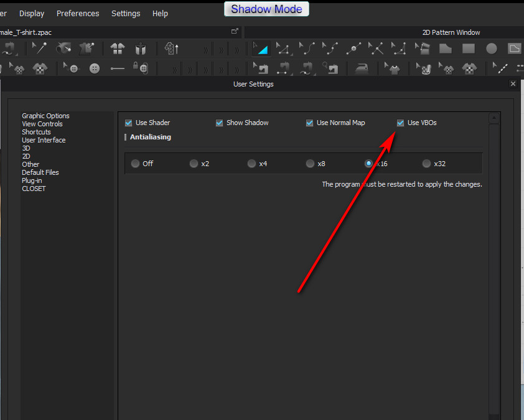Disable the Use Shader checkbox
Viewport: 524px width, 420px height.
129,123
